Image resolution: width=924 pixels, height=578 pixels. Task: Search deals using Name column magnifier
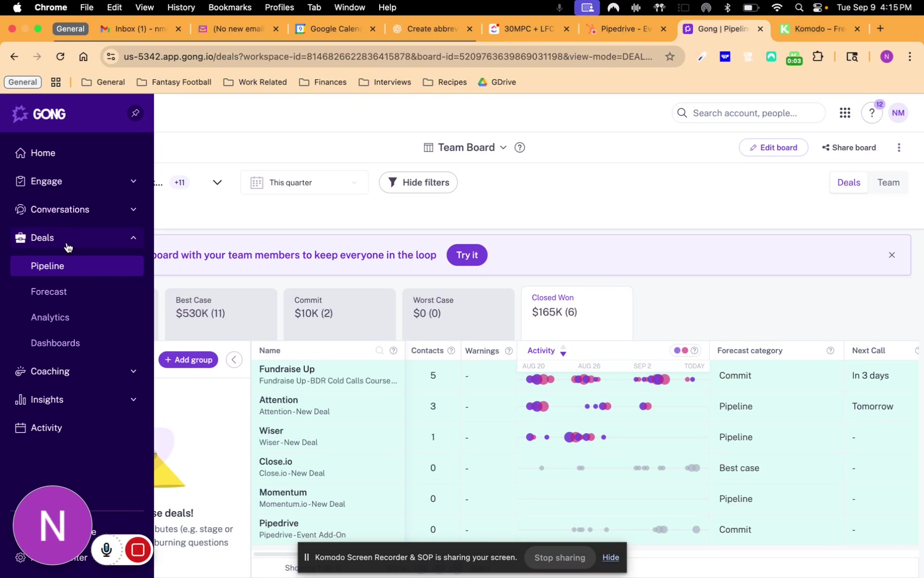[x=380, y=351]
